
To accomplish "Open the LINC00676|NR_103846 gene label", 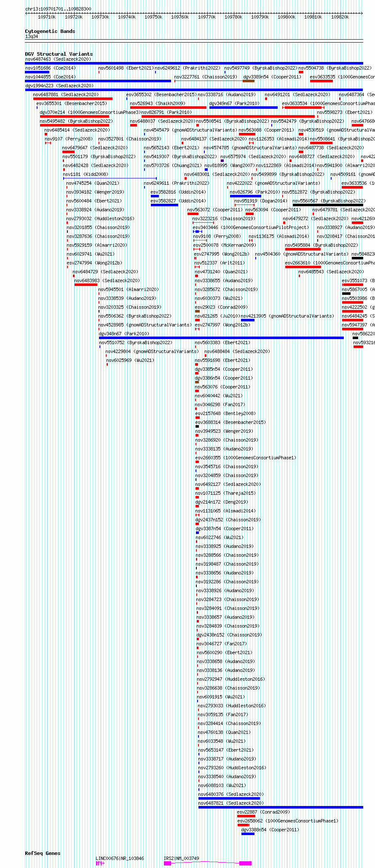I will click(120, 858).
